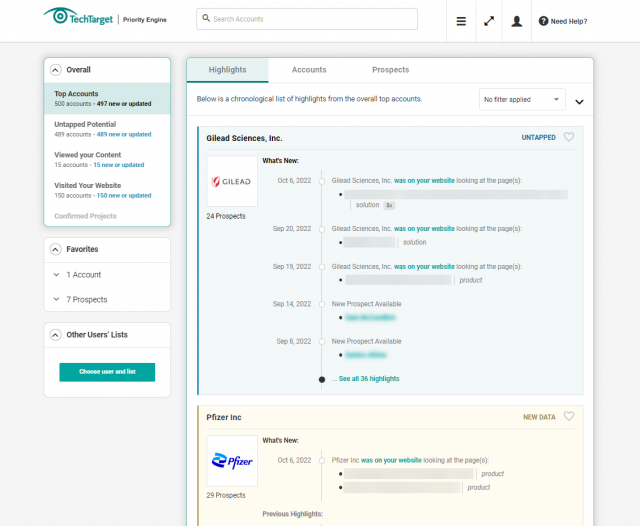Viewport: 640px width, 526px height.
Task: Click Sep 14 New Prospect Available text
Action: [x=366, y=304]
